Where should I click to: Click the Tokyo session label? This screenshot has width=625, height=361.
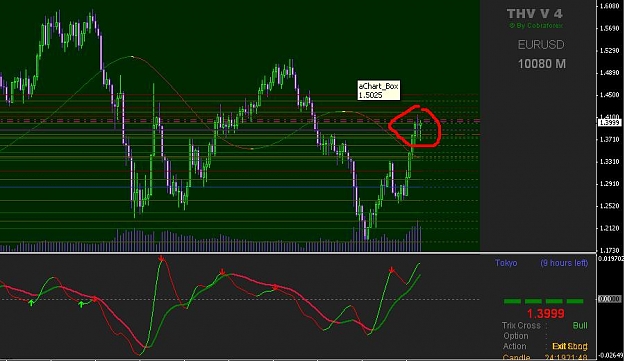click(506, 263)
